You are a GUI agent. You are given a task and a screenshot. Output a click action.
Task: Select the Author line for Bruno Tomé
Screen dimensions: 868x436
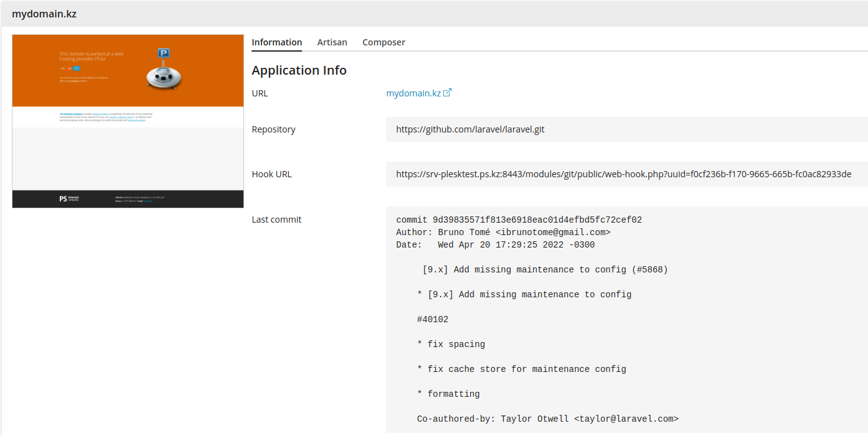tap(503, 233)
